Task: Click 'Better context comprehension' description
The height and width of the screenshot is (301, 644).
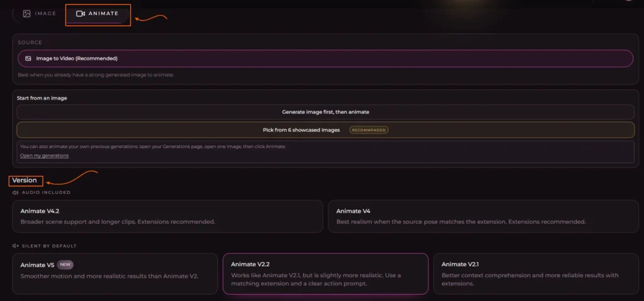Action: point(530,279)
